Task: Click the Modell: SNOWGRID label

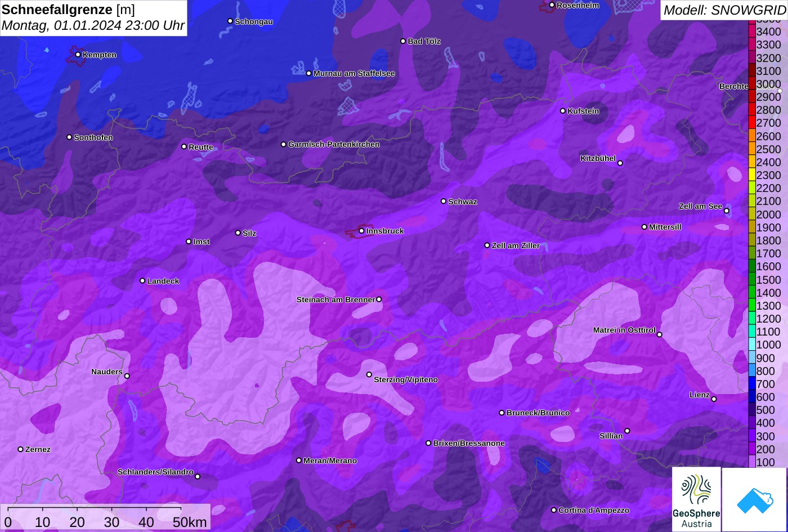Action: pos(725,10)
